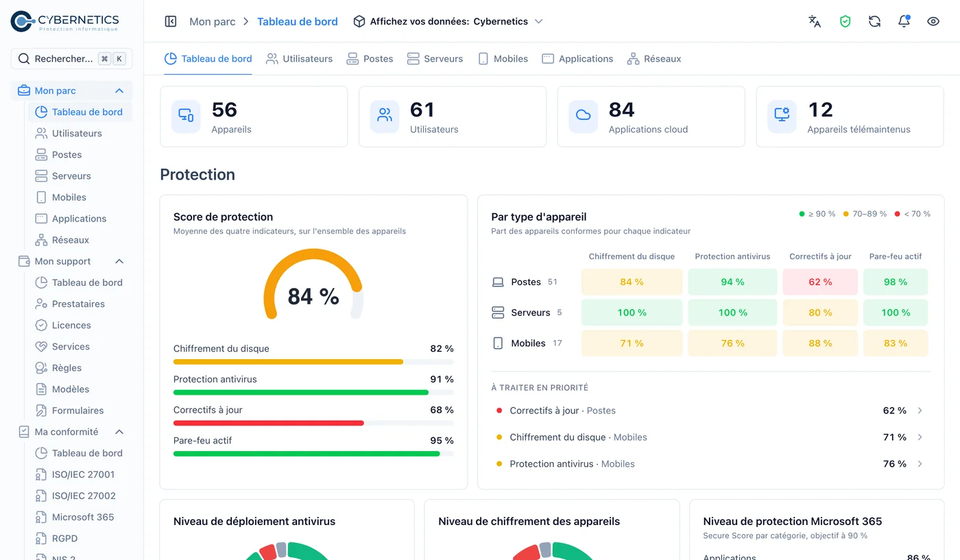Click the Appareils card device icon
The height and width of the screenshot is (560, 960).
click(x=186, y=116)
